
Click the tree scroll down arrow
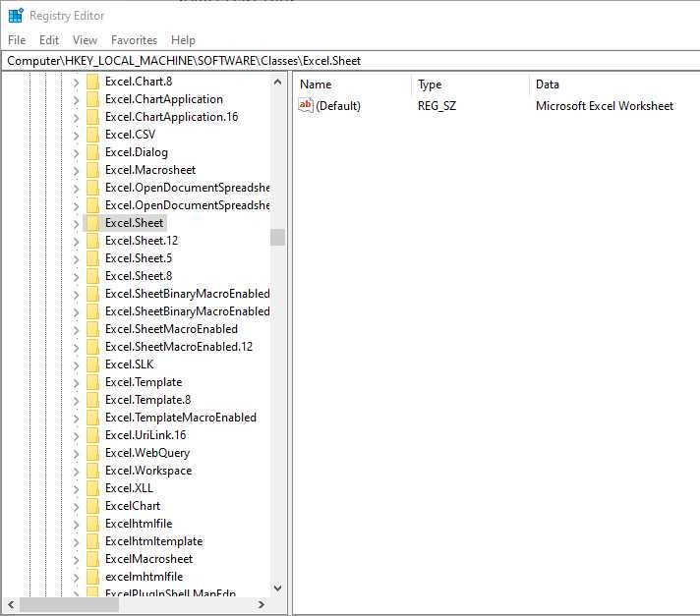(x=277, y=588)
